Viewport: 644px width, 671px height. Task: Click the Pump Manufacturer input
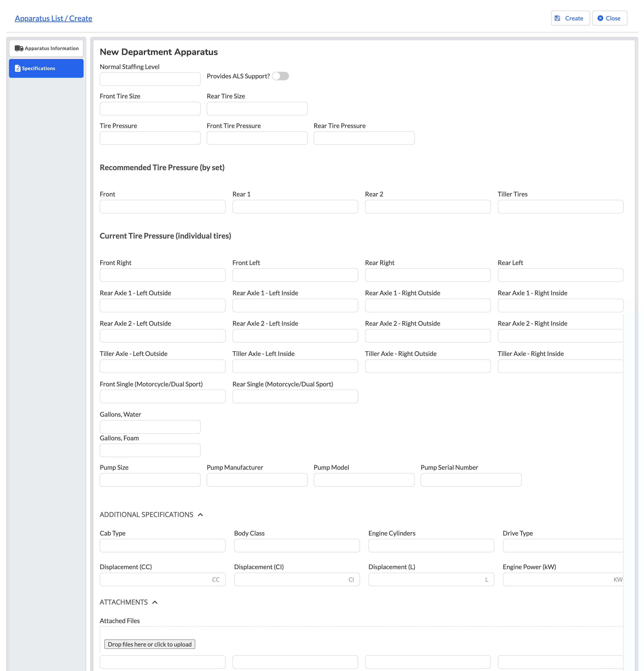(x=257, y=480)
